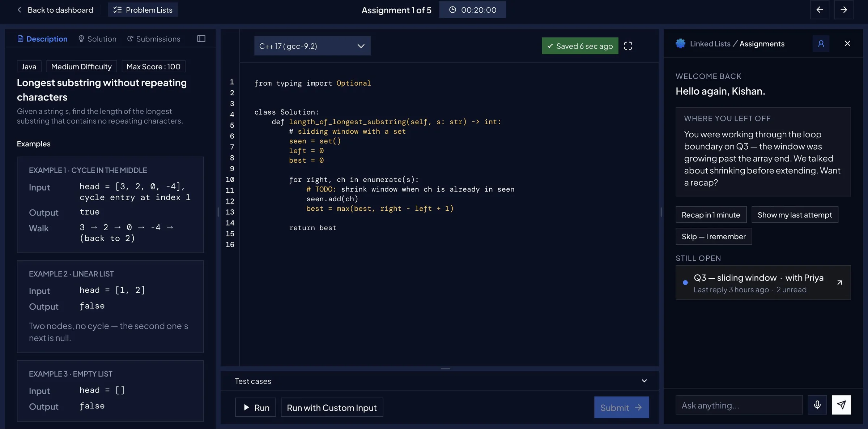868x429 pixels.
Task: Open thread external arrow icon
Action: point(839,283)
